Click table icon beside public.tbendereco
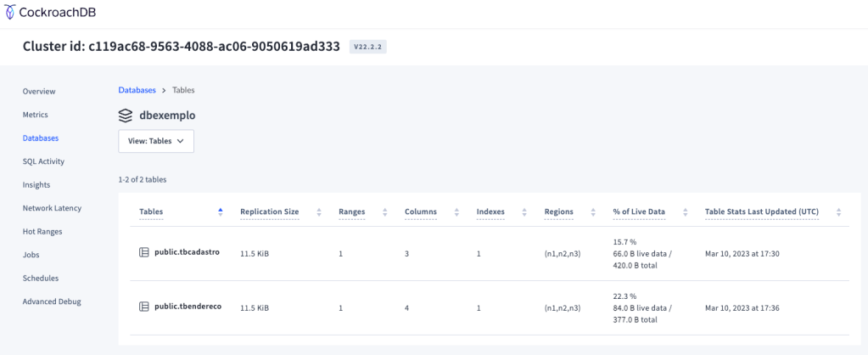Image resolution: width=868 pixels, height=355 pixels. click(x=144, y=307)
